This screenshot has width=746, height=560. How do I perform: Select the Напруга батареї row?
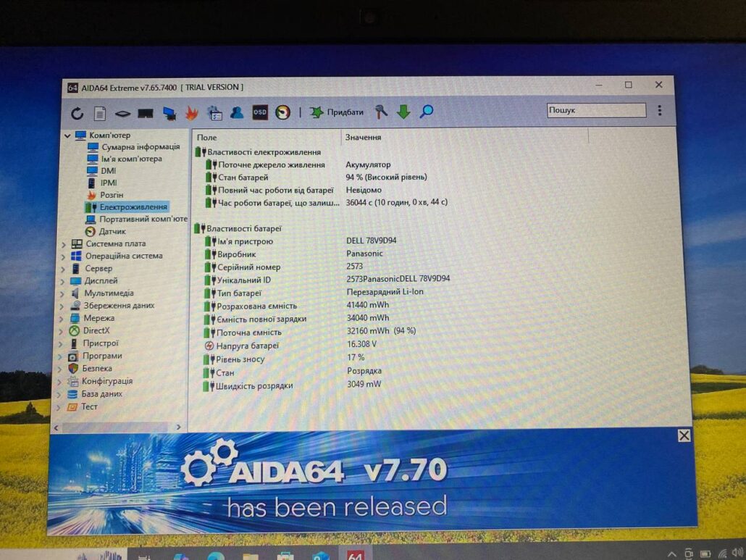point(290,346)
